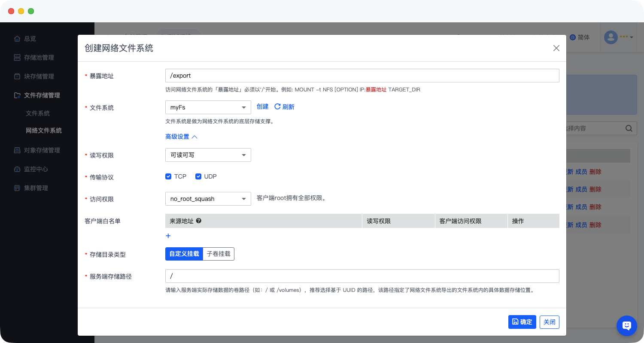644x343 pixels.
Task: Click the help icon beside 来源地址
Action: tap(198, 221)
